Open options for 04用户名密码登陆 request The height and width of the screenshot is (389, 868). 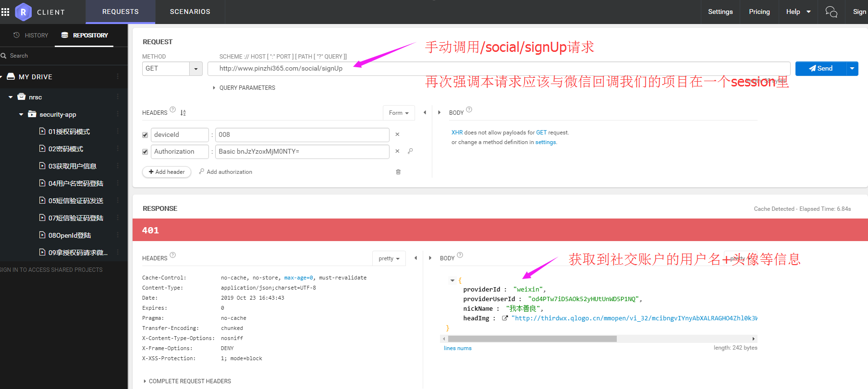click(x=118, y=183)
